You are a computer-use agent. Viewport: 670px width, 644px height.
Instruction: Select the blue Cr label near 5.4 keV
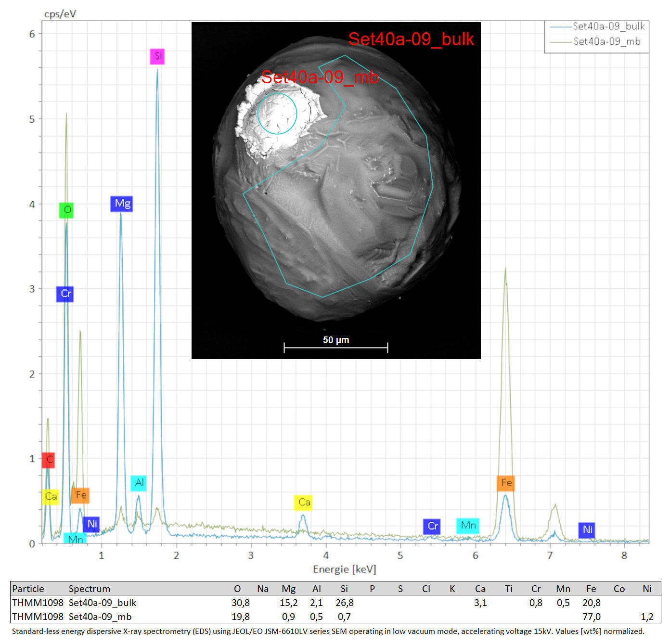point(432,526)
